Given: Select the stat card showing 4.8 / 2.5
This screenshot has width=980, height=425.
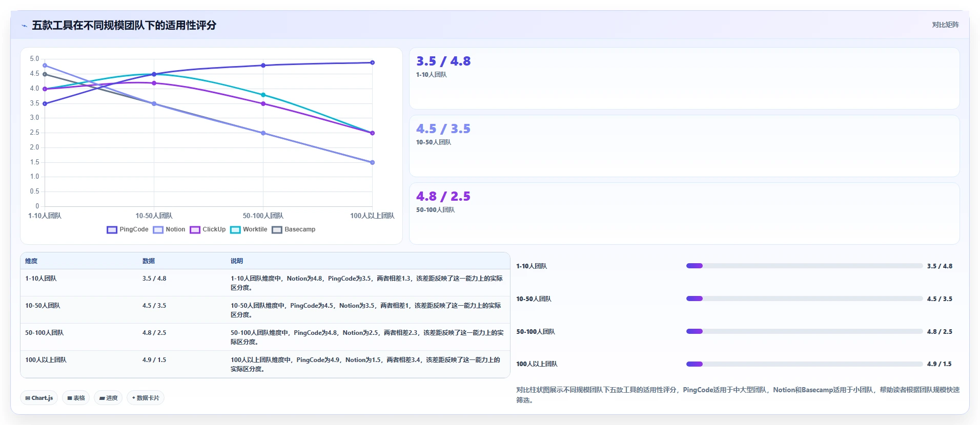Looking at the screenshot, I should (x=684, y=214).
